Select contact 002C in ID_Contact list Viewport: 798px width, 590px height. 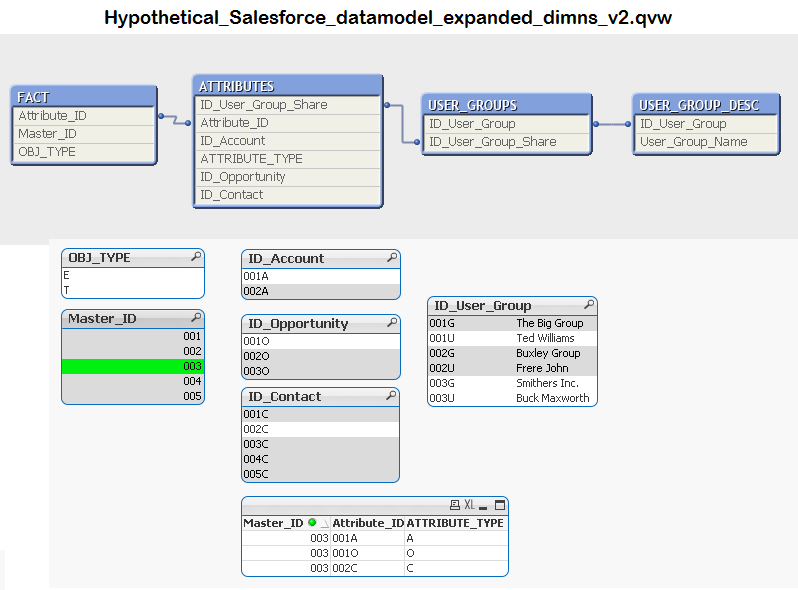click(x=320, y=429)
